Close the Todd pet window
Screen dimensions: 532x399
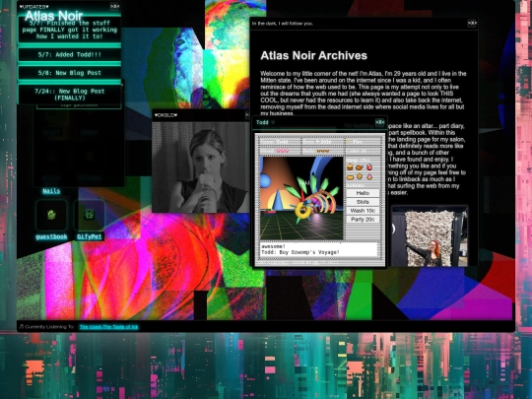379,122
